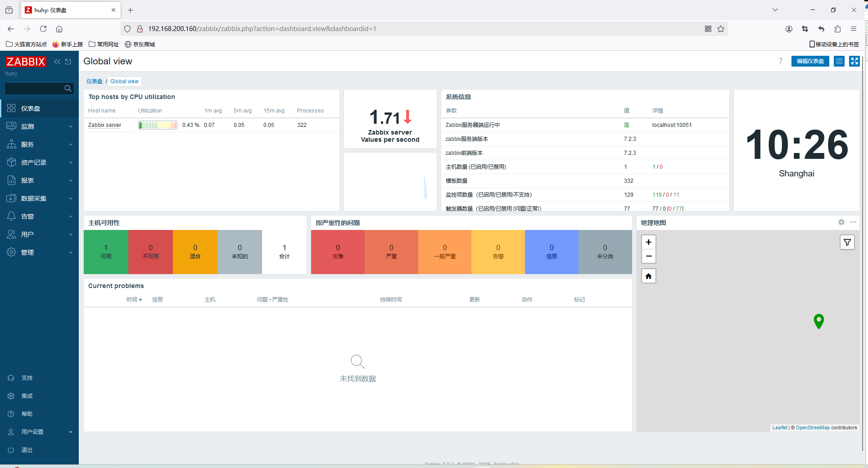This screenshot has width=868, height=468.
Task: Reload the page with refresh icon
Action: [x=43, y=29]
